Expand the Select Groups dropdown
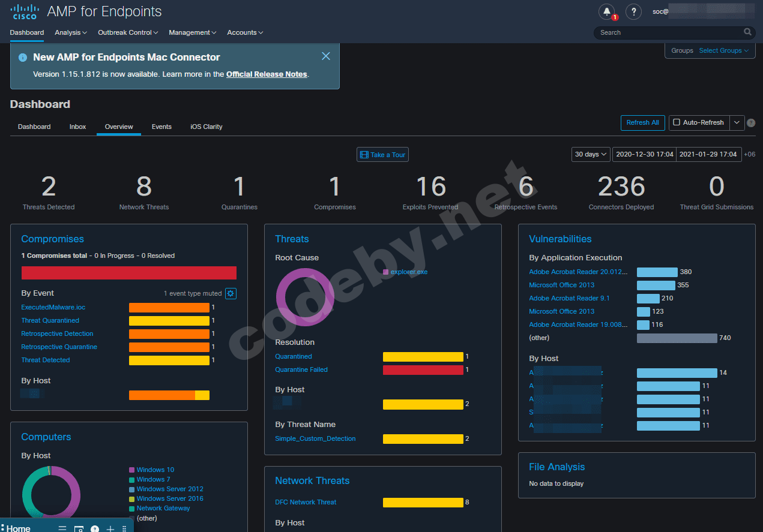Image resolution: width=763 pixels, height=532 pixels. click(x=723, y=50)
